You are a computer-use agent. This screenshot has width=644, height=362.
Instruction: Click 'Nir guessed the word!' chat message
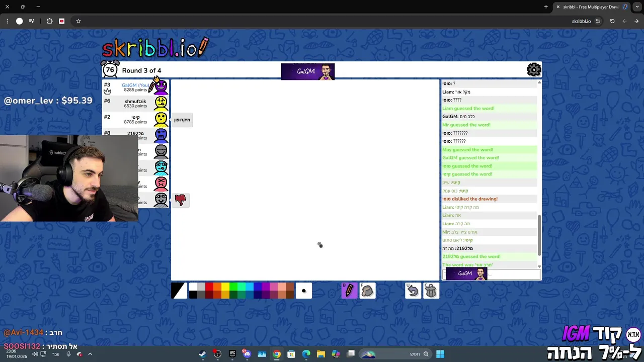point(466,125)
